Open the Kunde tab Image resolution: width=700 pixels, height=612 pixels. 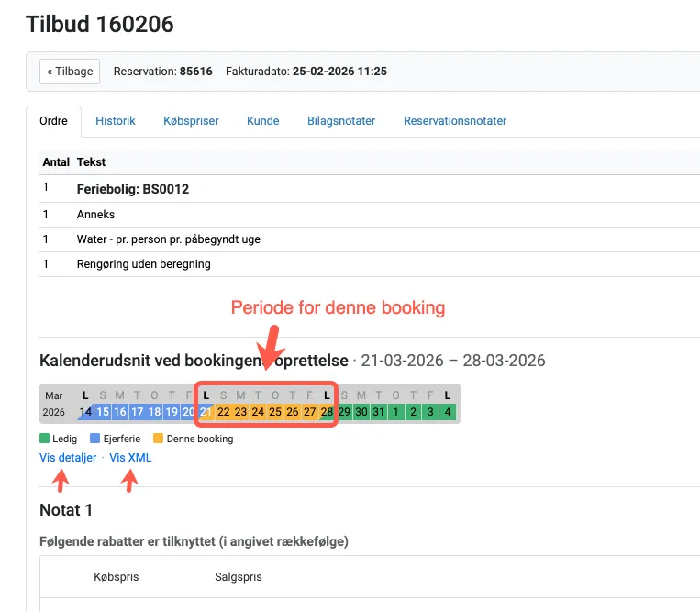click(x=263, y=121)
